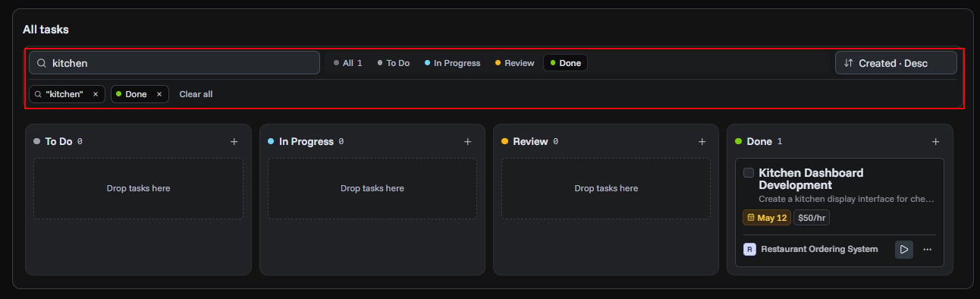
Task: Click the Done filter chip label
Action: point(137,94)
